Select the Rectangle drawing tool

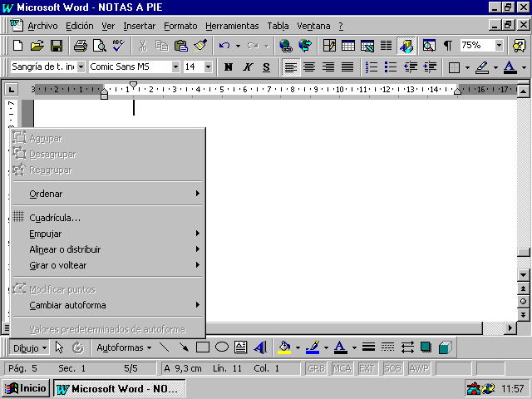click(203, 347)
